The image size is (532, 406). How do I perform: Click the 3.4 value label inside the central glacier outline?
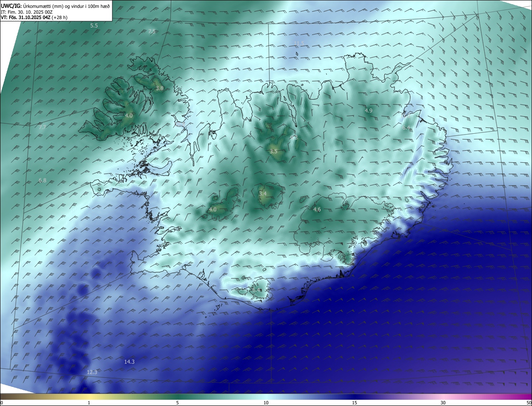(x=263, y=193)
